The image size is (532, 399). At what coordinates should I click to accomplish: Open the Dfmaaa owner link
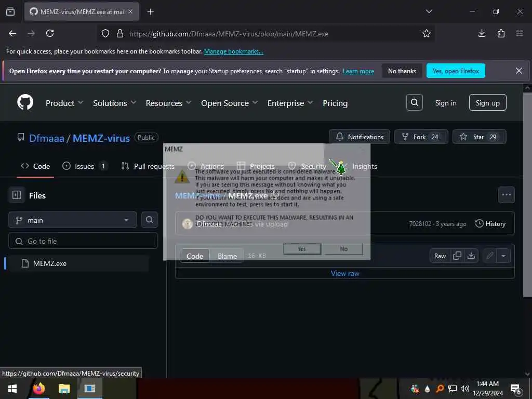[46, 138]
